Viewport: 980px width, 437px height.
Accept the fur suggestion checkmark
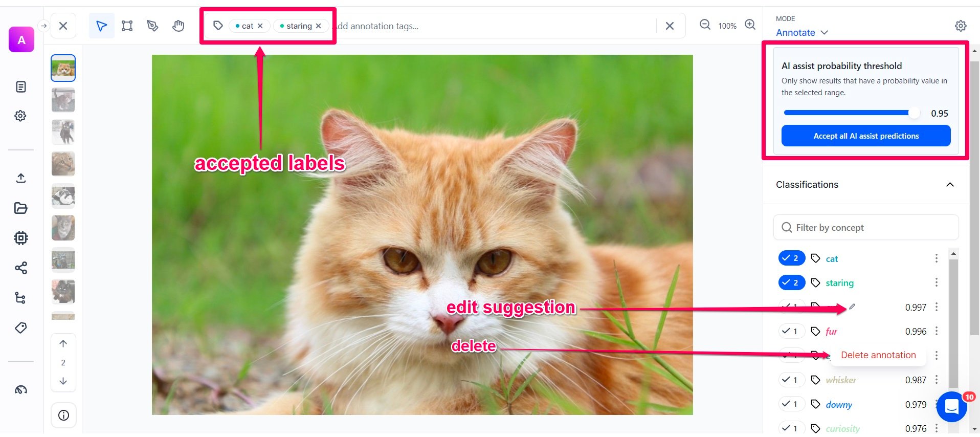click(x=791, y=332)
